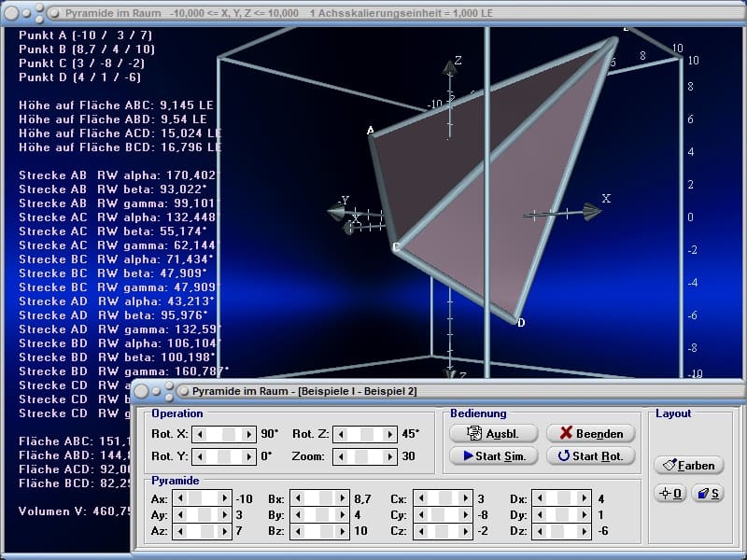747x560 pixels.
Task: Increase Zoom with right arrow
Action: click(x=389, y=456)
